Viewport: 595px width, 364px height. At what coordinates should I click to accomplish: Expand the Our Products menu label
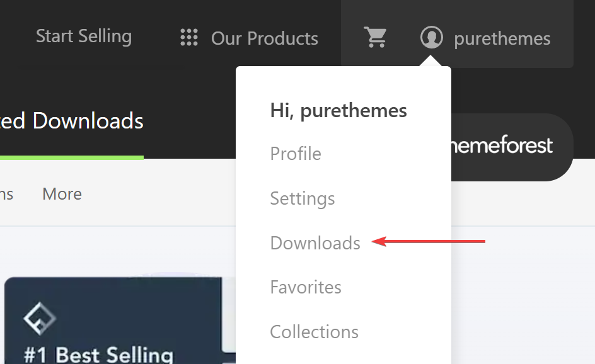click(x=264, y=38)
